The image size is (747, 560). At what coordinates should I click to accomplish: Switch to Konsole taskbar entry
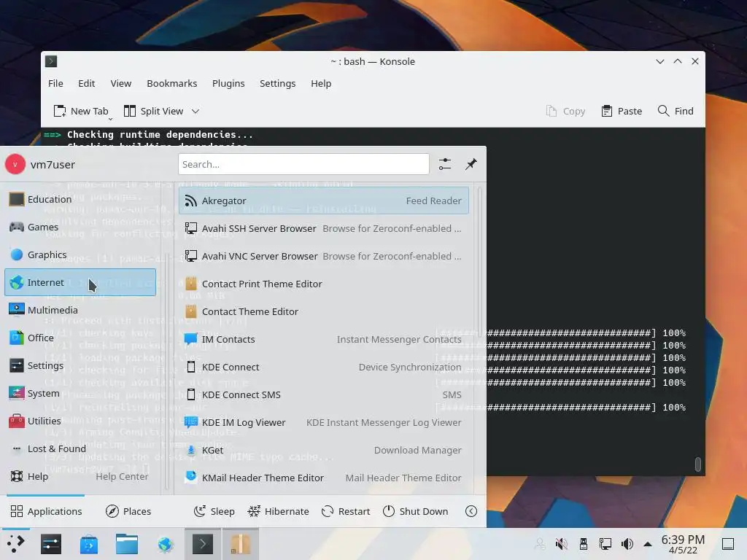click(x=203, y=544)
